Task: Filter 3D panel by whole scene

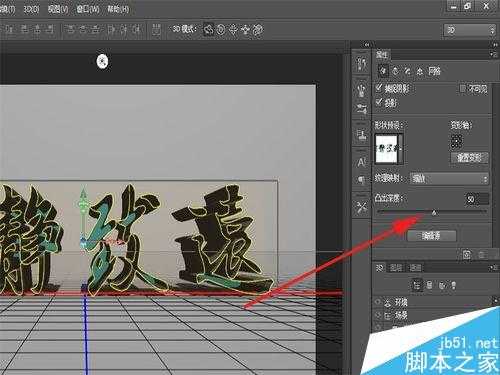Action: tap(417, 285)
